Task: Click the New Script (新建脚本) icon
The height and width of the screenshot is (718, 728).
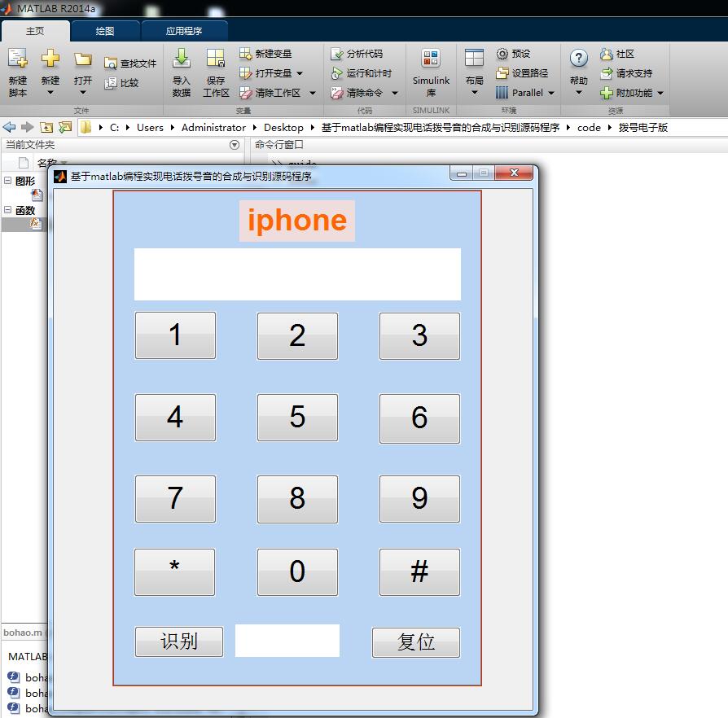Action: [x=18, y=59]
